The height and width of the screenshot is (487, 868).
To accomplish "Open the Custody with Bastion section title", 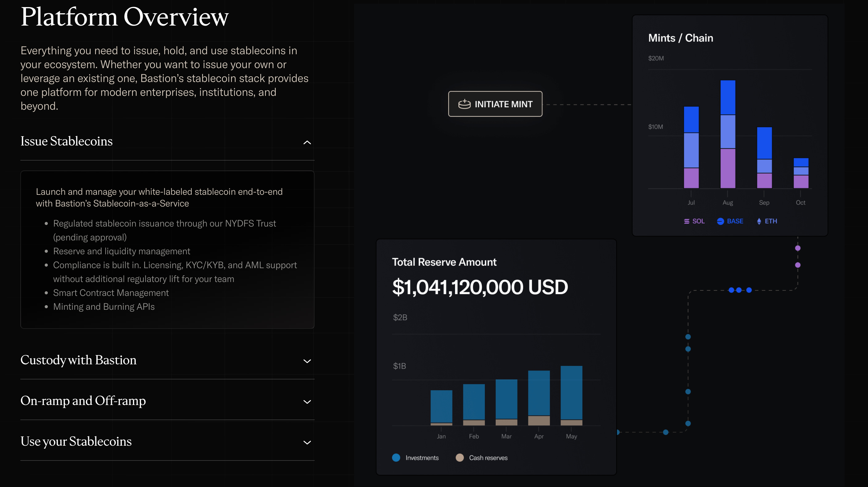I will pyautogui.click(x=79, y=360).
